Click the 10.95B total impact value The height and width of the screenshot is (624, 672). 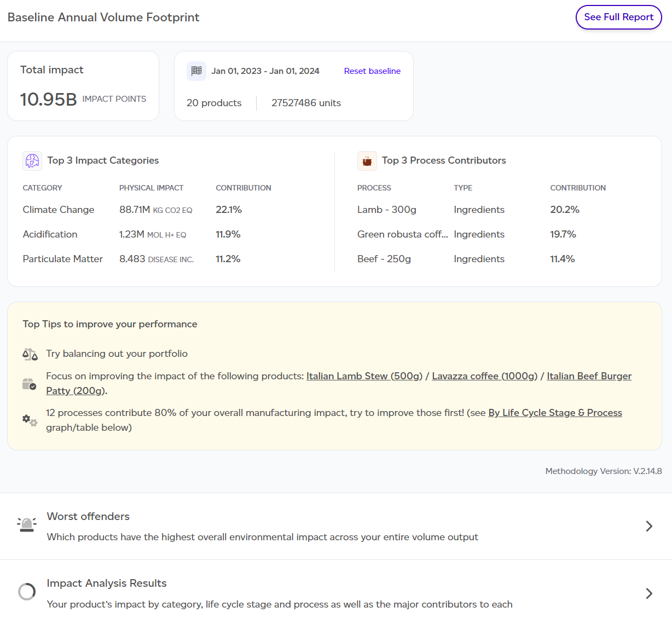[49, 99]
